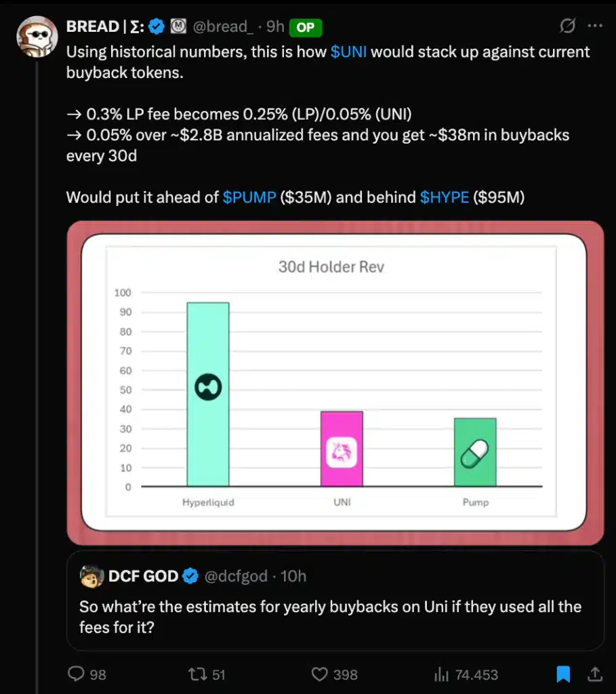Open the quoted DCF GOD tweet text

330,617
